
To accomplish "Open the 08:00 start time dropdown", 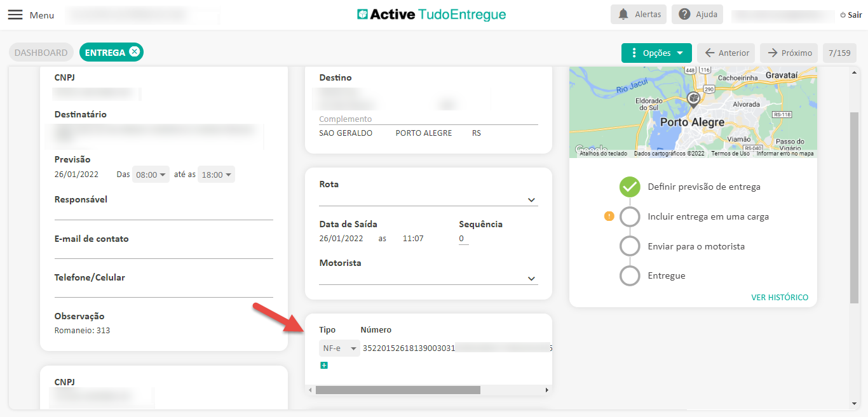I will pyautogui.click(x=151, y=175).
